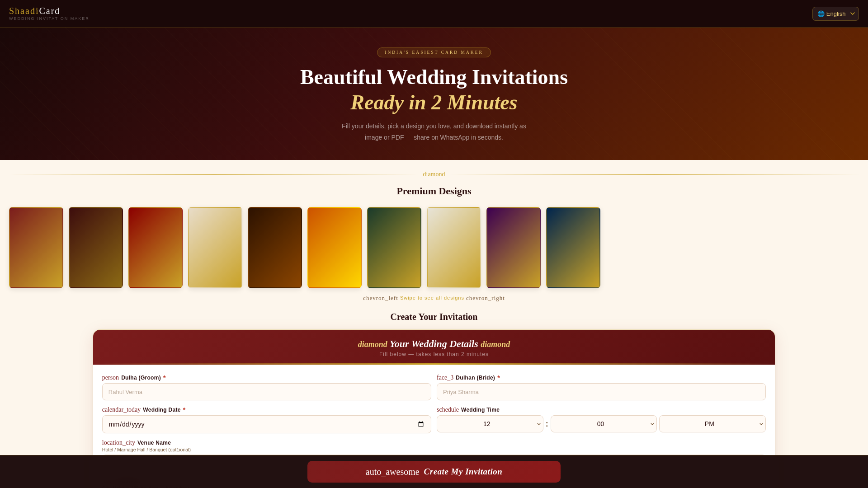This screenshot has height=488, width=868.
Task: Select the maroon-gold first design card
Action: click(36, 248)
